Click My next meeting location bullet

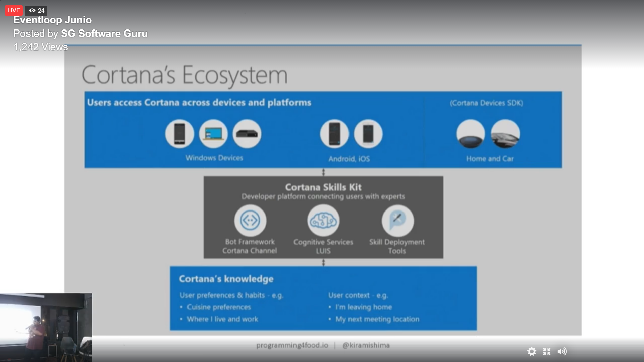(377, 319)
